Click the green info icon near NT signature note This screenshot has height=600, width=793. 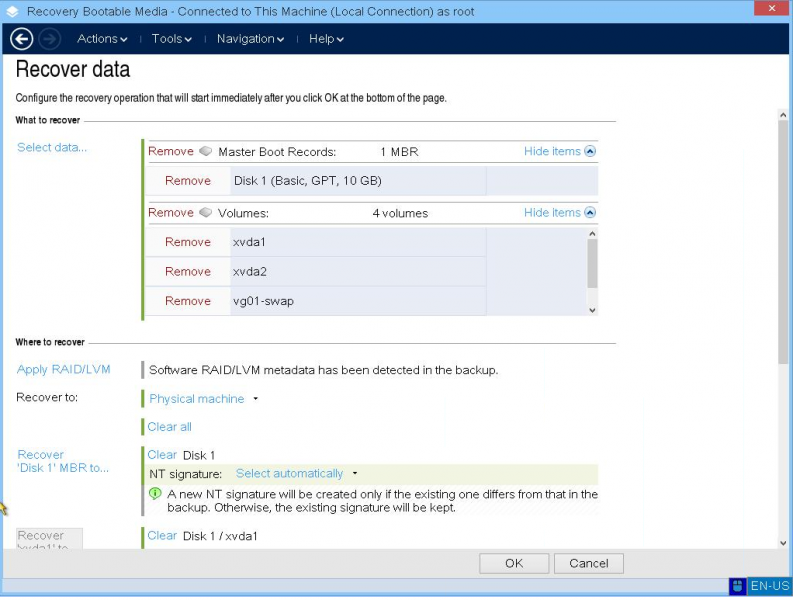coord(155,493)
